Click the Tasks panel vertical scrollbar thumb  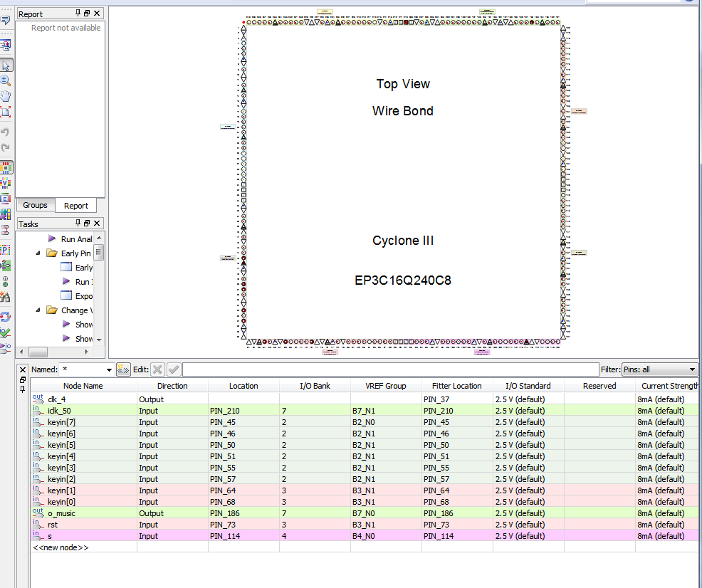pyautogui.click(x=99, y=252)
